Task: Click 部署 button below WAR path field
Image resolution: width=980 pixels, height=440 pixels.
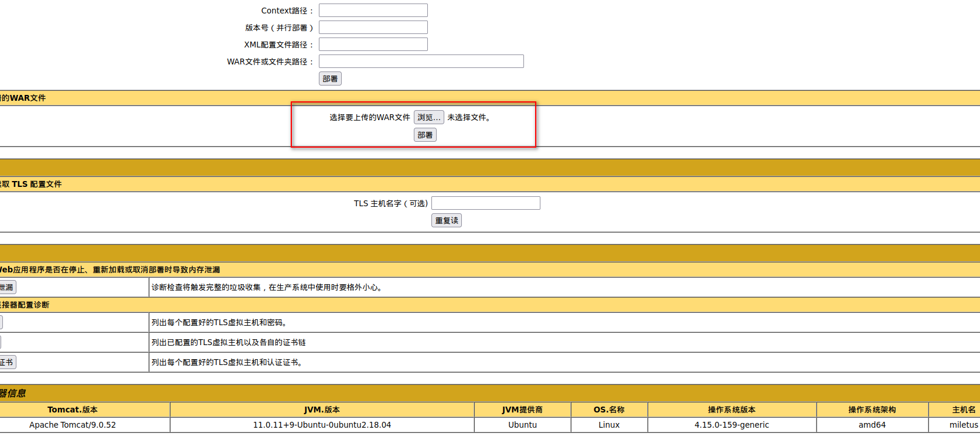Action: (x=330, y=79)
